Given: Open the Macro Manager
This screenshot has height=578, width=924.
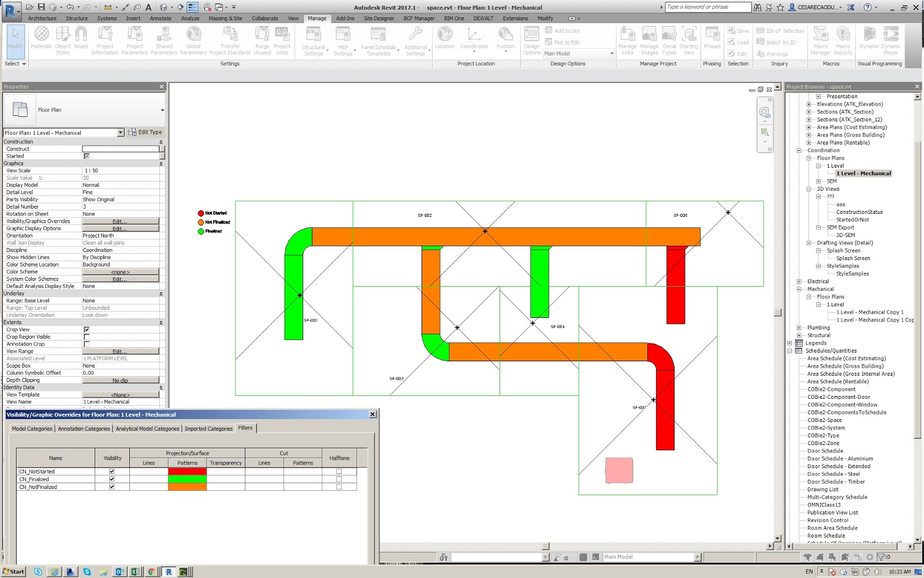Looking at the screenshot, I should [820, 39].
